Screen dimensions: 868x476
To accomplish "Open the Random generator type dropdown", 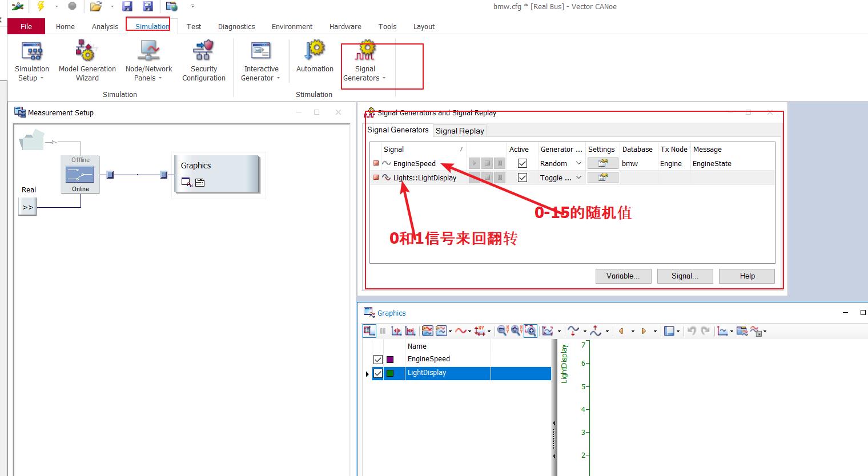I will (578, 163).
